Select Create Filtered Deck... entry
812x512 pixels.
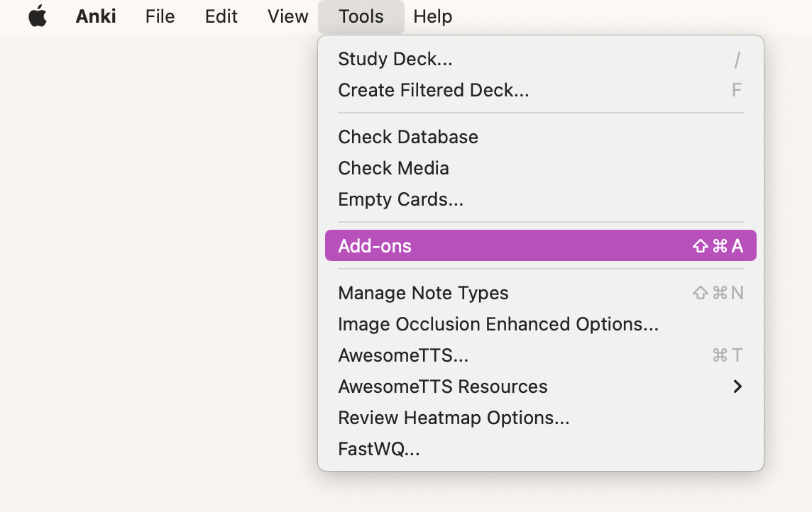point(541,90)
